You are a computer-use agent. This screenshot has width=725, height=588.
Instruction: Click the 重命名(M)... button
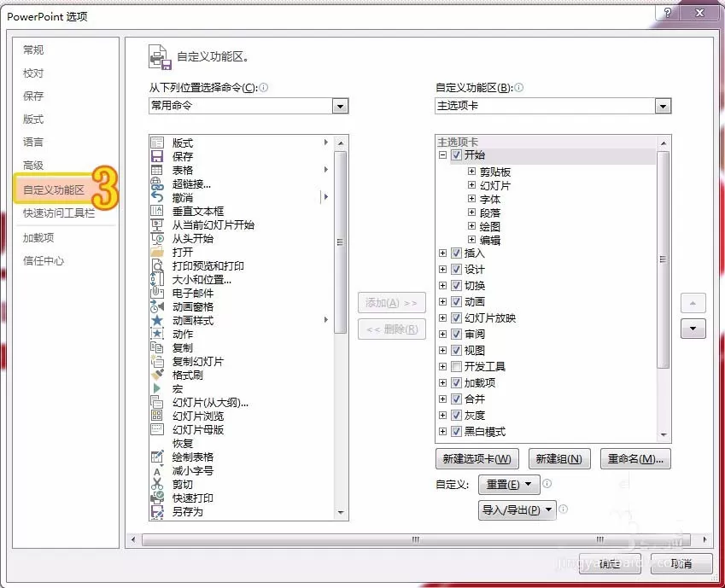635,458
